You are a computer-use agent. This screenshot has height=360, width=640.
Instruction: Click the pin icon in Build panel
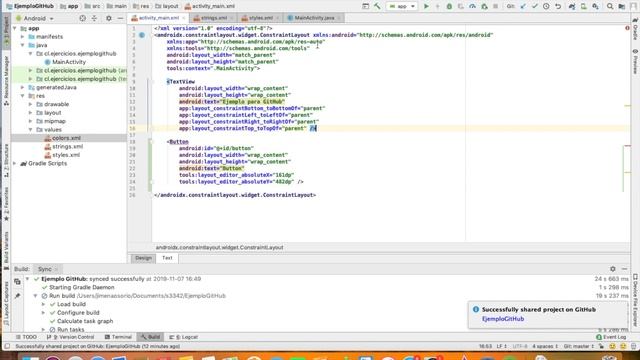[17, 296]
